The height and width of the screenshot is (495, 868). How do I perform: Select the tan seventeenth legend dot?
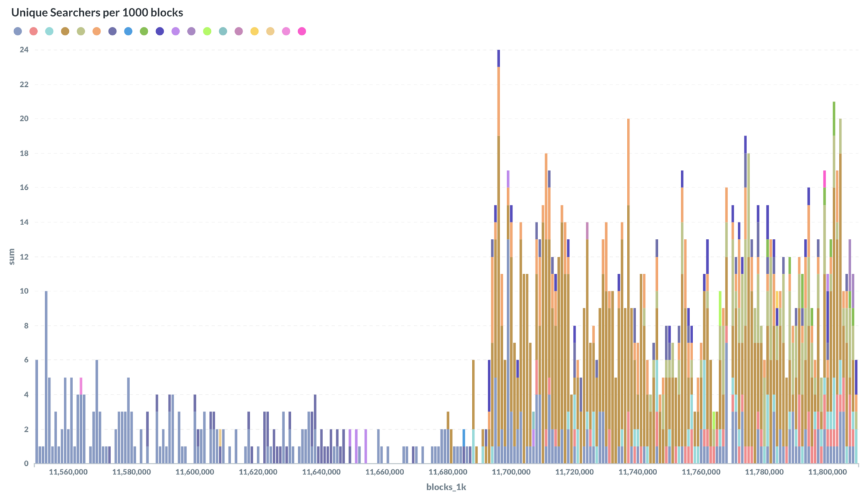pos(270,31)
